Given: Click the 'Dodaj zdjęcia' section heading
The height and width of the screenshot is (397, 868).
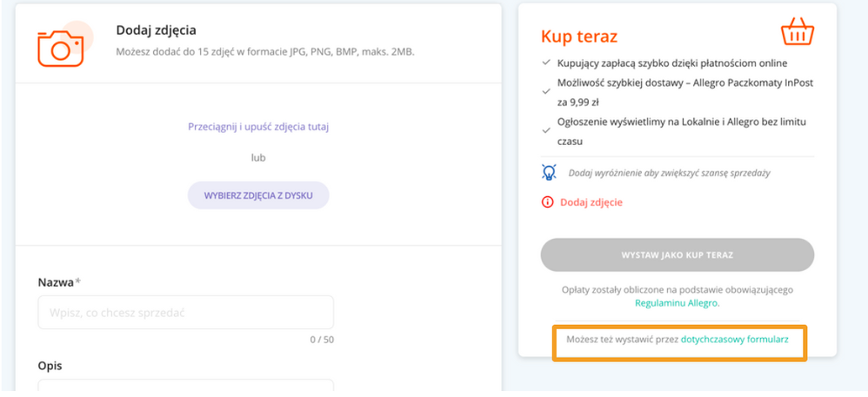Looking at the screenshot, I should tap(156, 30).
